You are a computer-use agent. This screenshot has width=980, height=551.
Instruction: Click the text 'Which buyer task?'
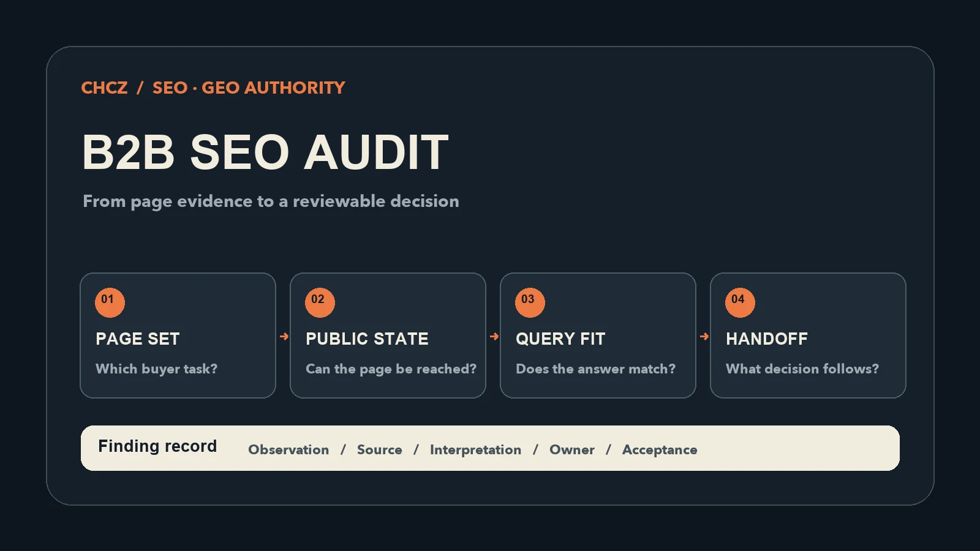coord(156,369)
